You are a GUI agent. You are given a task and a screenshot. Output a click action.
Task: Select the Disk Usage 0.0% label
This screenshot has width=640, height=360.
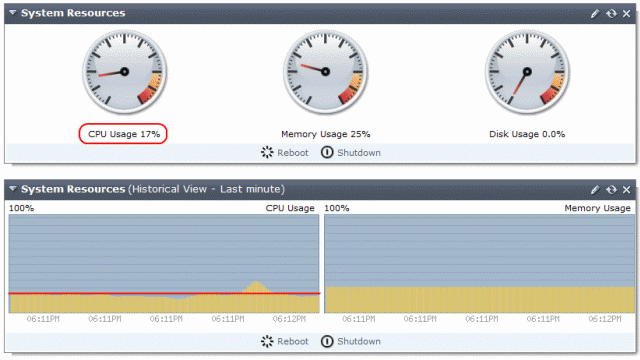(x=527, y=134)
